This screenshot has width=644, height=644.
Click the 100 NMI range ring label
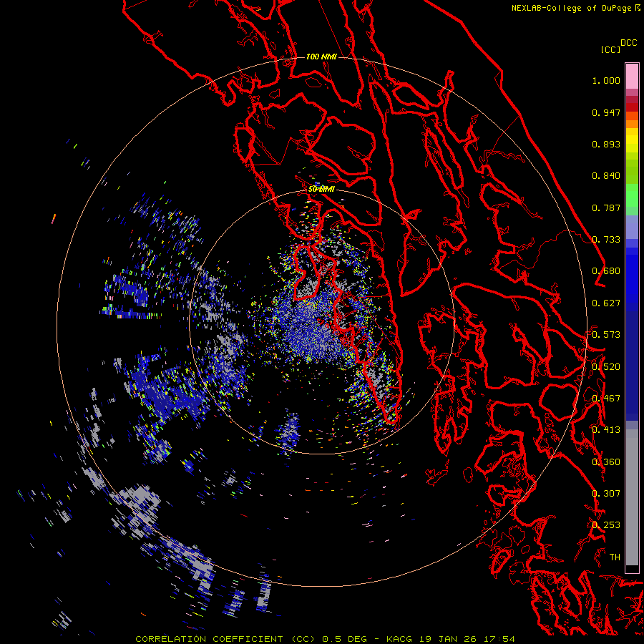coord(321,57)
